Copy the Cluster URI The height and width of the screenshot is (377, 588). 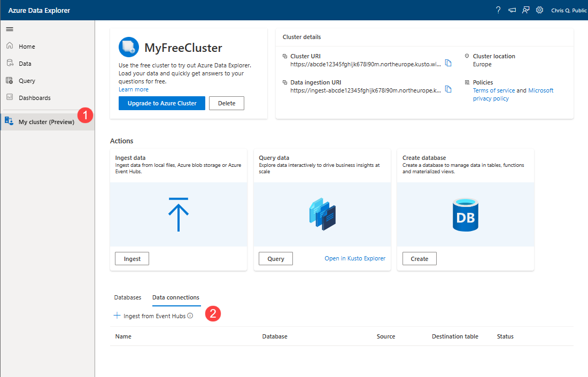click(x=448, y=64)
